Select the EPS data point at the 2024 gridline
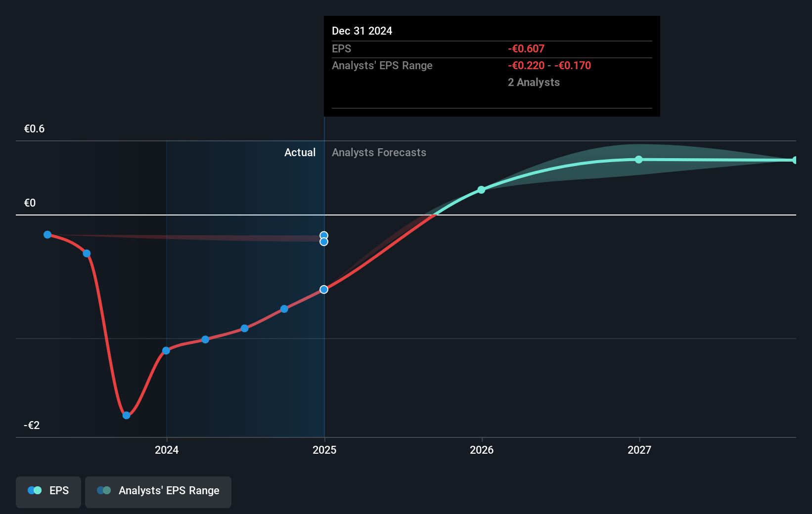812x514 pixels. point(166,350)
